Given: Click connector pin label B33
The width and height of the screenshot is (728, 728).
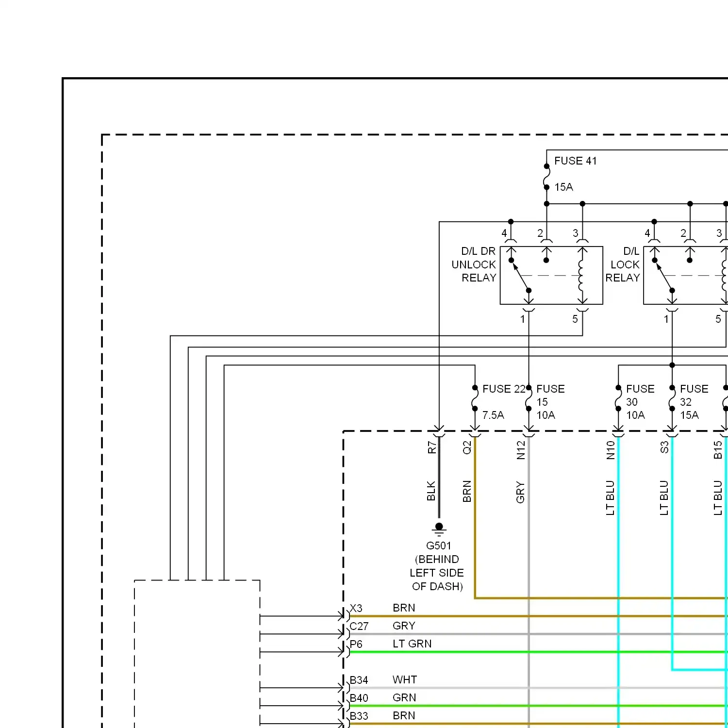Looking at the screenshot, I should point(359,716).
